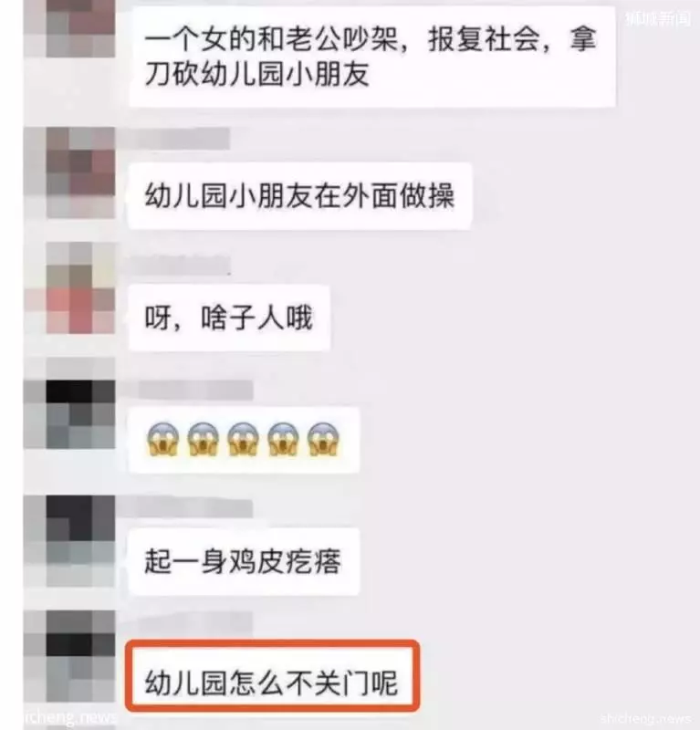Tap the bubble containing five scream emojis
700x730 pixels.
click(x=244, y=440)
